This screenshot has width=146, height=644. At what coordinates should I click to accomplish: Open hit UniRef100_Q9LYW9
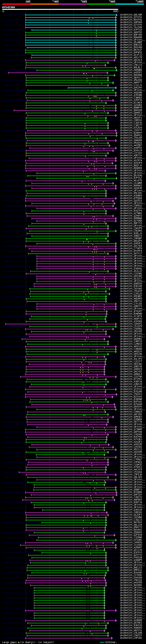pyautogui.click(x=131, y=15)
